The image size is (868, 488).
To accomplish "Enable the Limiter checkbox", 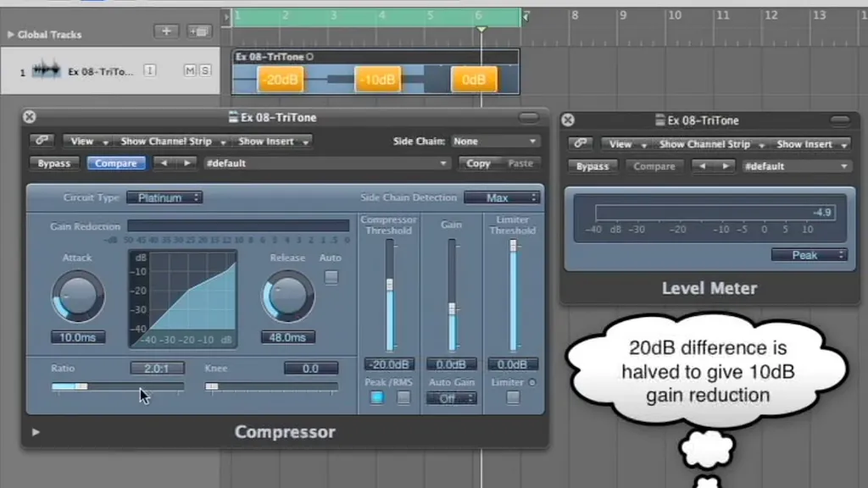I will (x=513, y=397).
